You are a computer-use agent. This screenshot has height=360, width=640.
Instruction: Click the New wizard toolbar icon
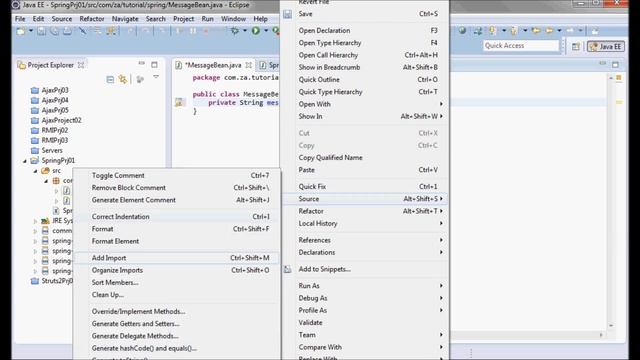coord(20,31)
